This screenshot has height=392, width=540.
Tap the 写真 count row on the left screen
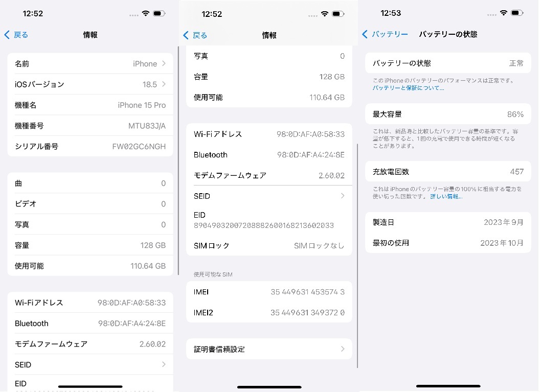tap(90, 224)
